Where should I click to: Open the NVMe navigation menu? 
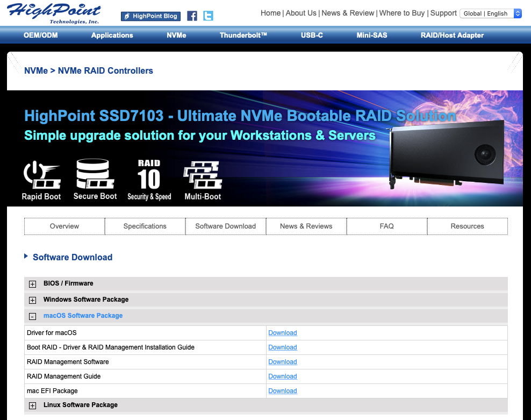point(176,35)
